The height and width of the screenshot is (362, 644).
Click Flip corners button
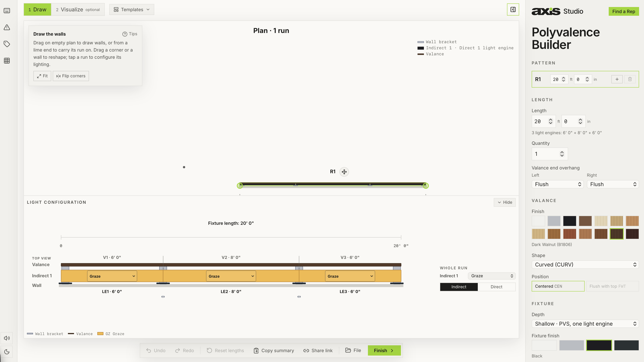click(71, 76)
